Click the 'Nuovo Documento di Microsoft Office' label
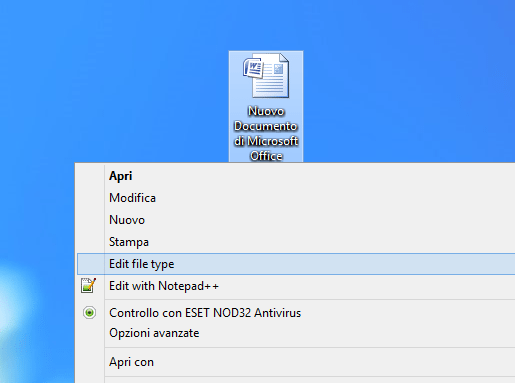Screen dimensions: 515x383 point(266,133)
